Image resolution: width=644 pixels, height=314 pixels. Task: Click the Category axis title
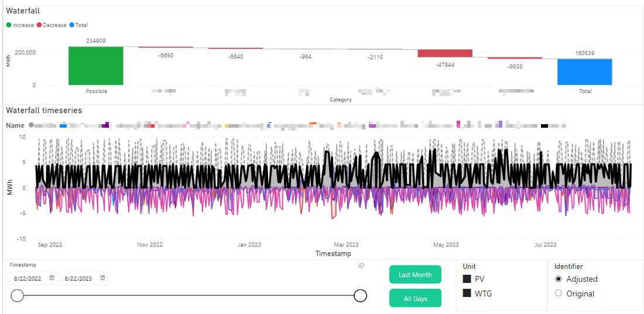pos(341,100)
